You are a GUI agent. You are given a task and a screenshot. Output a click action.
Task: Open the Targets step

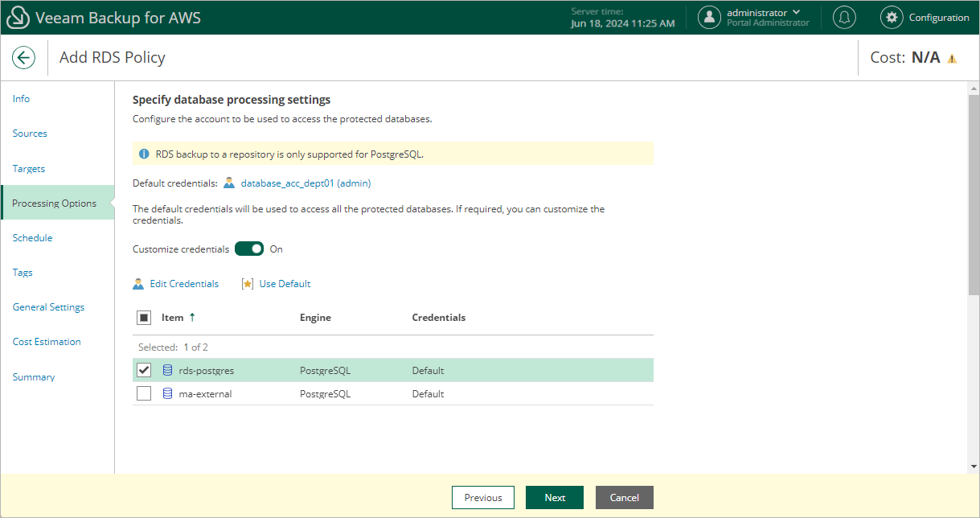[x=29, y=169]
